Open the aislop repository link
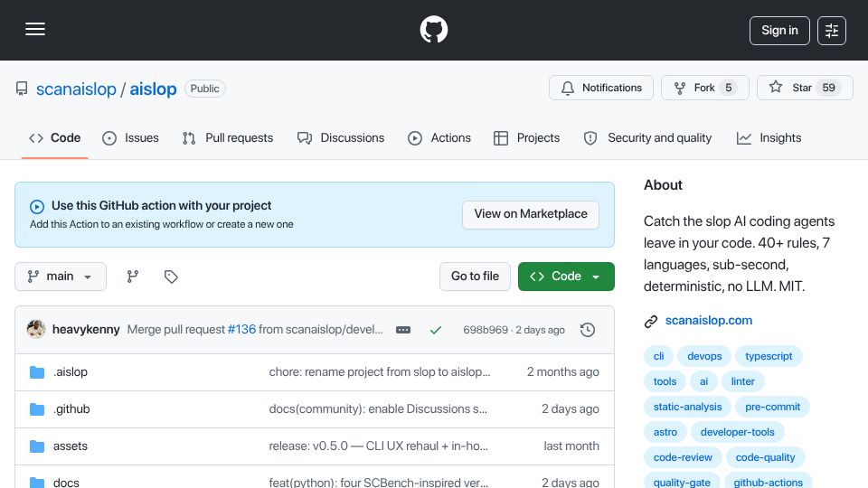Screen dimensions: 868x488 [x=153, y=89]
